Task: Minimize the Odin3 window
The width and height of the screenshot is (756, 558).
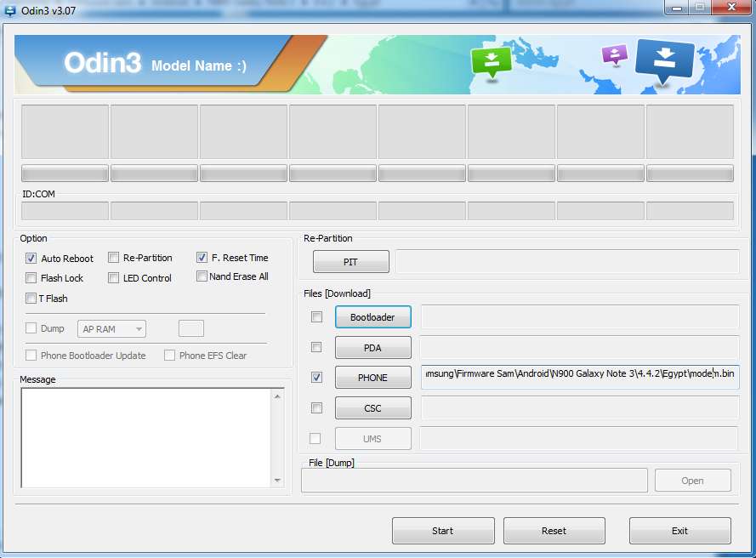Action: (x=677, y=8)
